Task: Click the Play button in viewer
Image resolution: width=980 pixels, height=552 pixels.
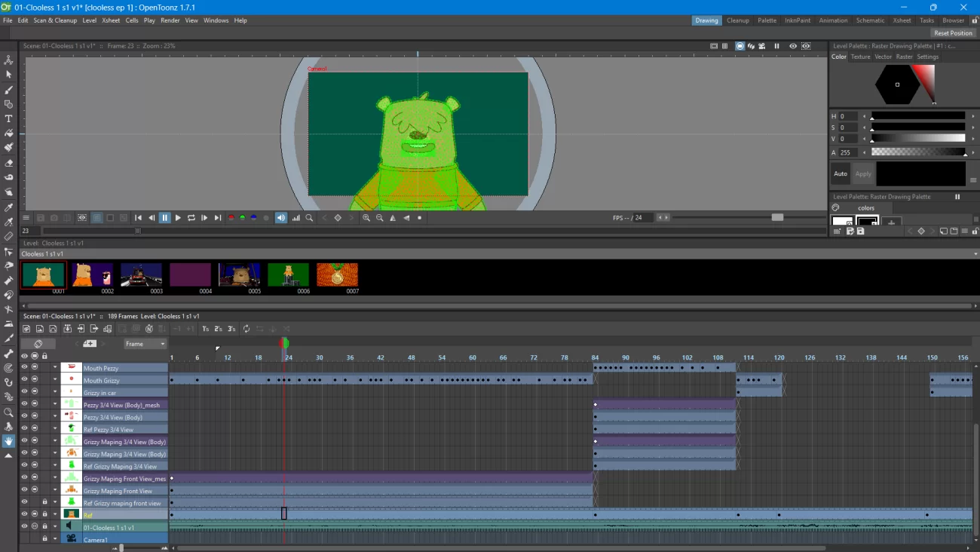Action: (x=178, y=218)
